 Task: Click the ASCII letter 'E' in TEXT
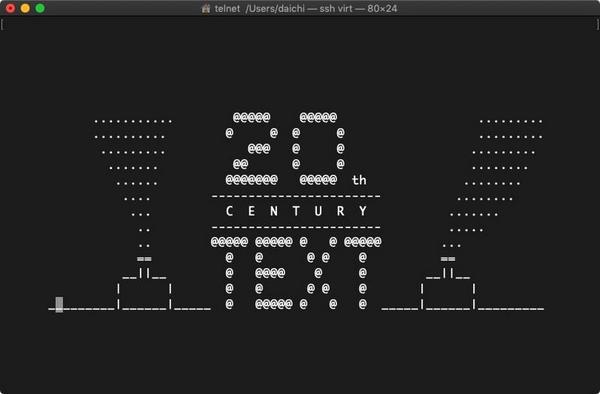coord(274,273)
